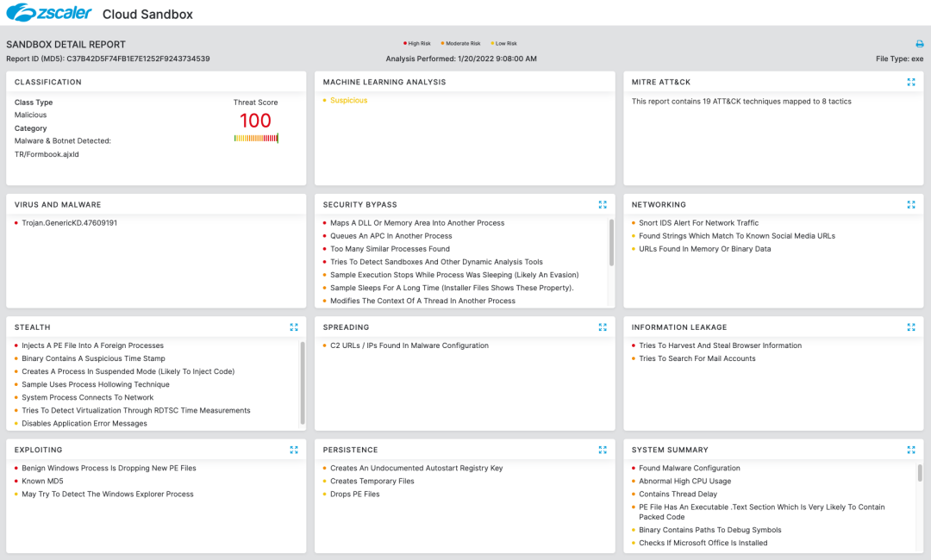Expand the Persistence panel

(603, 450)
